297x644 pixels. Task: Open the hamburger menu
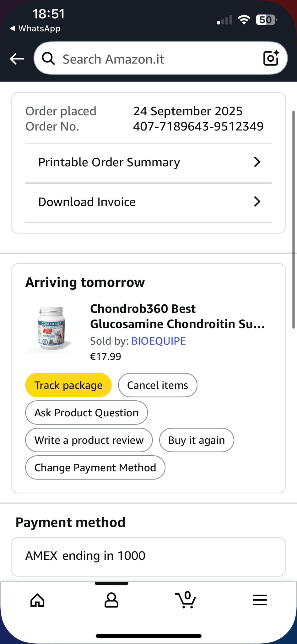pos(260,600)
